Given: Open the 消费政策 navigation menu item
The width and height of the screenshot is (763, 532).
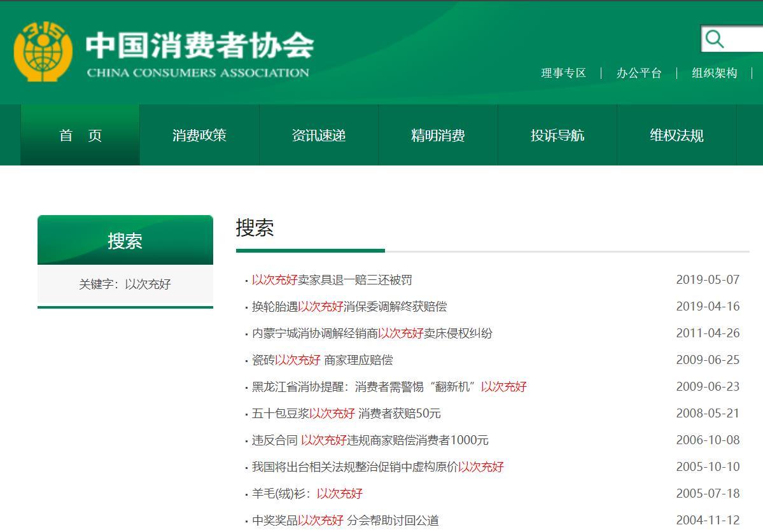Looking at the screenshot, I should [x=199, y=135].
